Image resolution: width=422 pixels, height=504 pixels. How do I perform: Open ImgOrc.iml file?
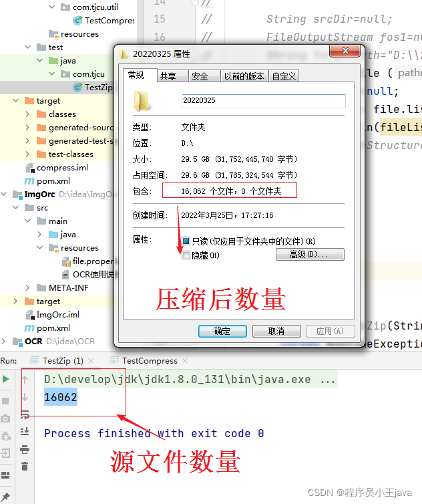(x=53, y=315)
